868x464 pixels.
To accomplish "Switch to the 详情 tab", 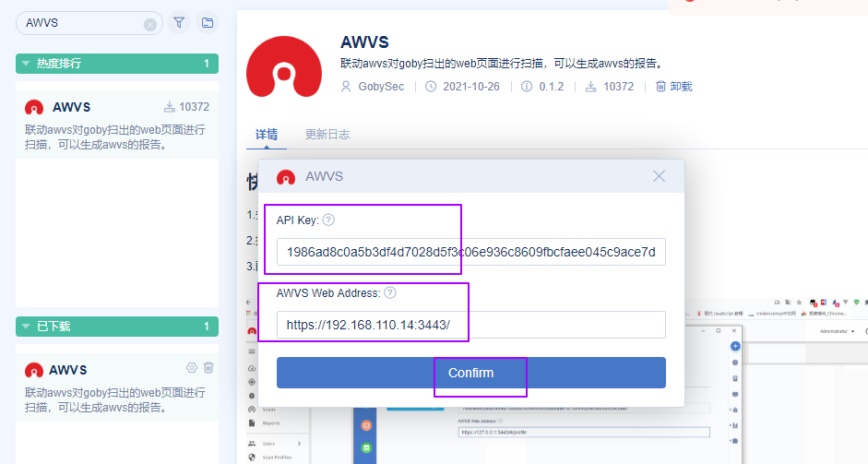I will (267, 135).
